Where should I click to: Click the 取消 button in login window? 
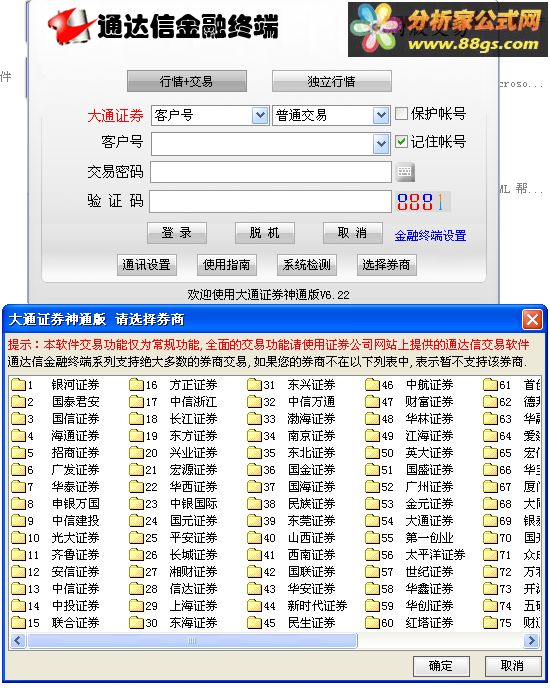point(352,233)
